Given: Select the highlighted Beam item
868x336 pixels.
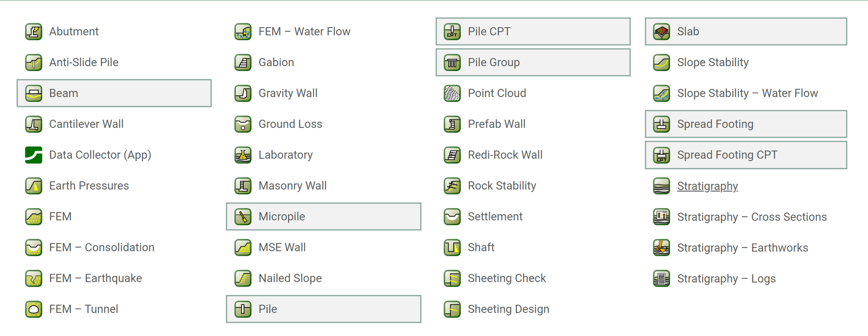Looking at the screenshot, I should pos(114,93).
